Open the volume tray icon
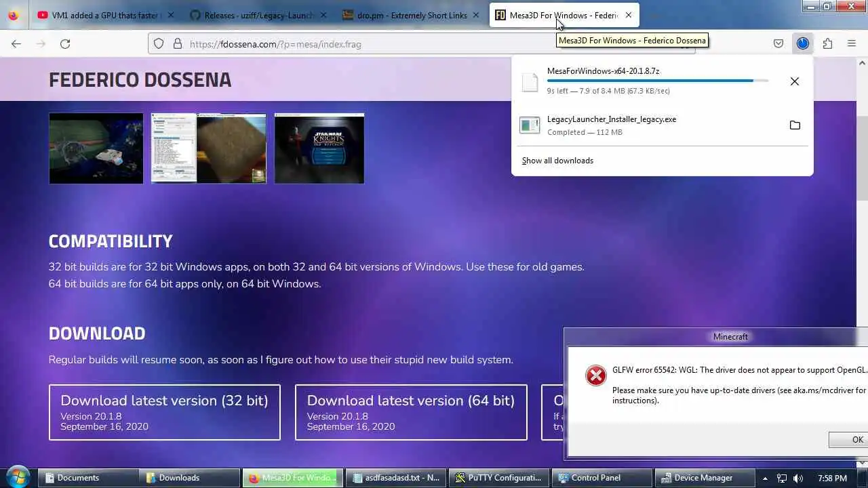868x488 pixels. (x=798, y=478)
